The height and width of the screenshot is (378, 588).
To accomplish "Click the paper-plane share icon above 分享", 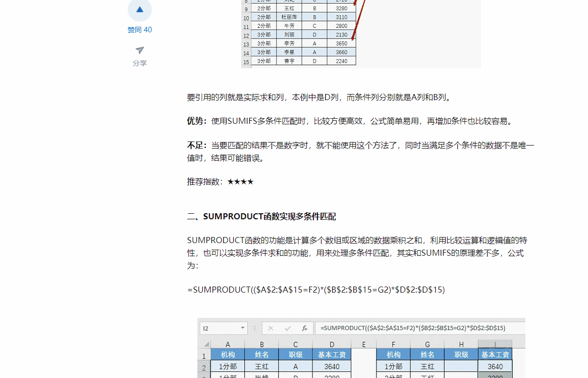I will 140,50.
